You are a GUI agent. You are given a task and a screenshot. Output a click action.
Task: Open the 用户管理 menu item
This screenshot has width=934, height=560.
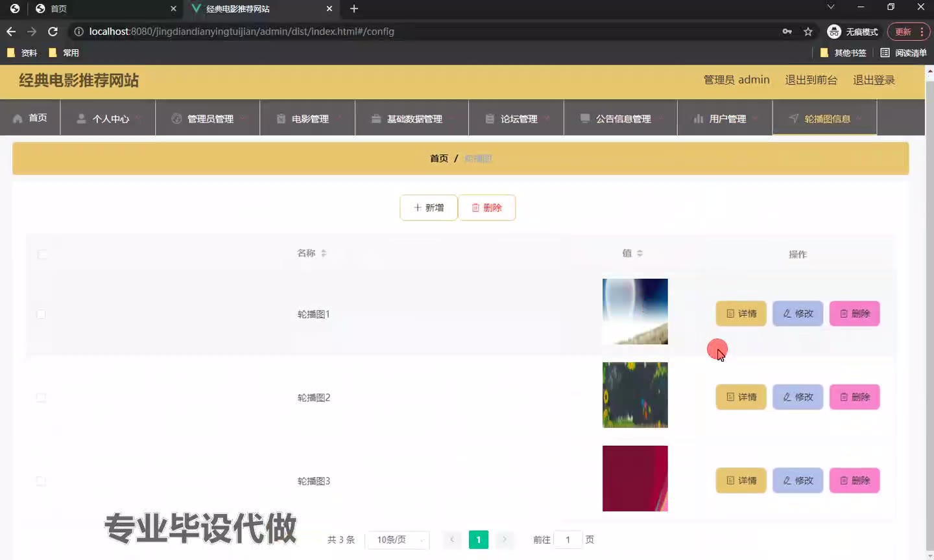(724, 119)
